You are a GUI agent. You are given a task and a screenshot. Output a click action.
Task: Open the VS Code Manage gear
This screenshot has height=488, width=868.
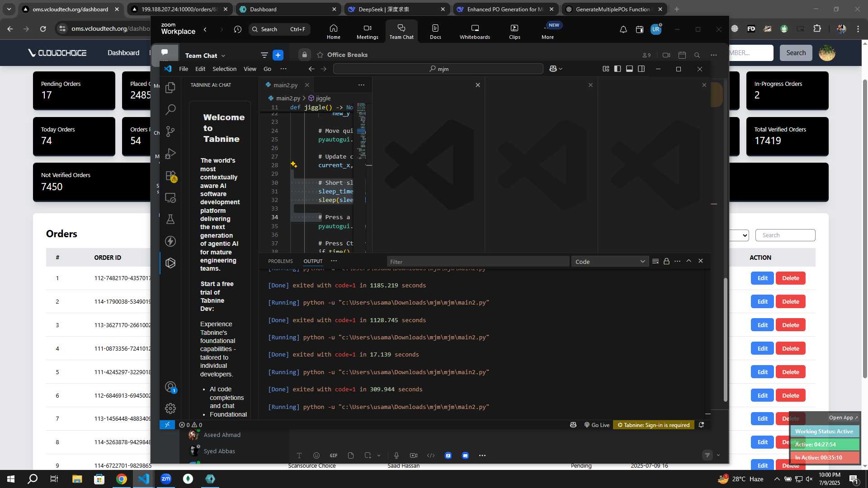pos(170,408)
